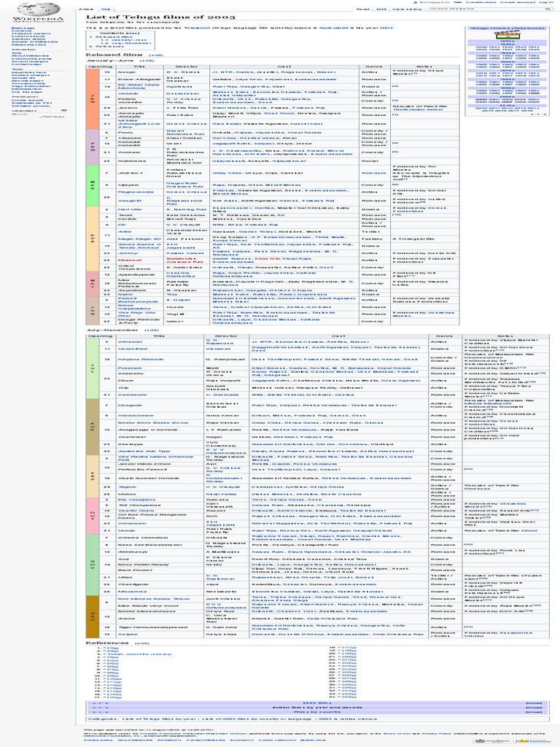
Task: Expand the Films by country navbox
Action: 534,712
